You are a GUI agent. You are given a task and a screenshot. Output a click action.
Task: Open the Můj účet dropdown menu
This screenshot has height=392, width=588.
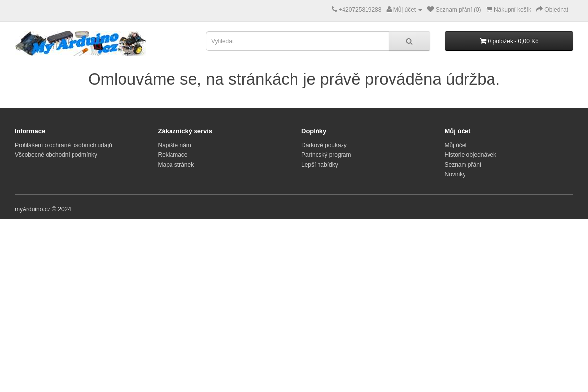click(x=404, y=9)
